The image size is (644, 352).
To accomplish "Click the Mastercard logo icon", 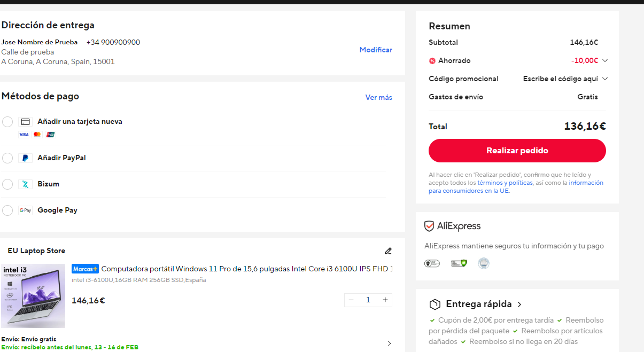I will tap(37, 135).
